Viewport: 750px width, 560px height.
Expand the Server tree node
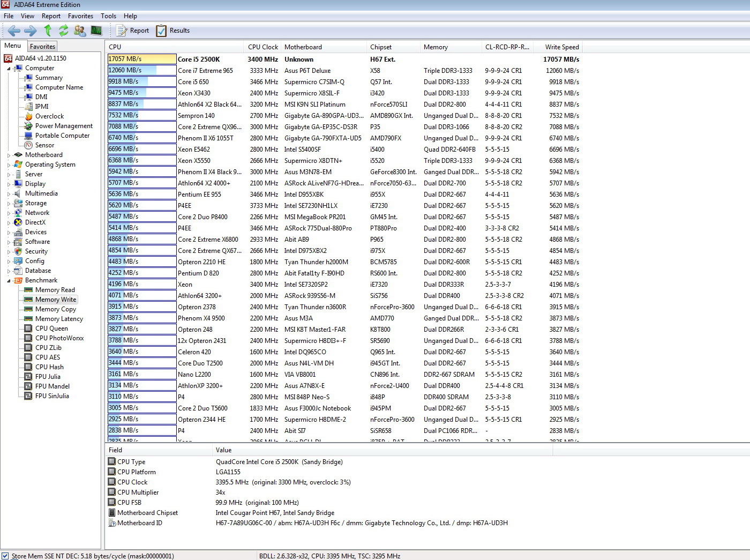pyautogui.click(x=9, y=175)
